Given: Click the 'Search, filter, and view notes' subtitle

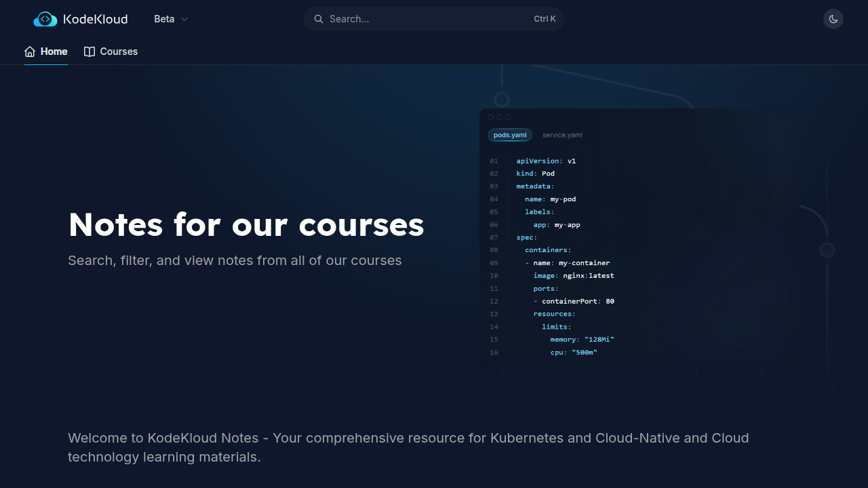Looking at the screenshot, I should pos(235,260).
